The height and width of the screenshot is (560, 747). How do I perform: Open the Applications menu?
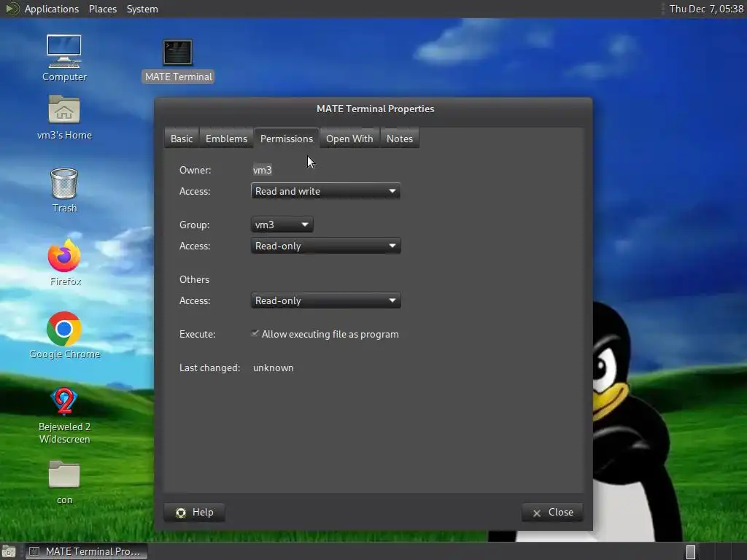[x=52, y=9]
